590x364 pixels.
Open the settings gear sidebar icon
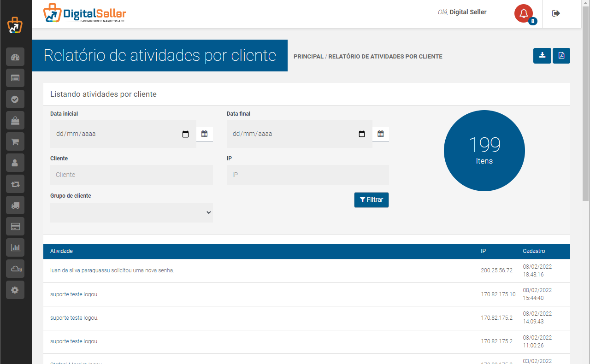15,290
